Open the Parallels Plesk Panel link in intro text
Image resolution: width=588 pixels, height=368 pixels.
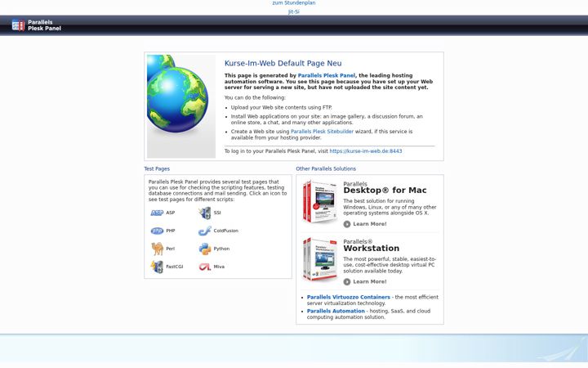pos(326,75)
